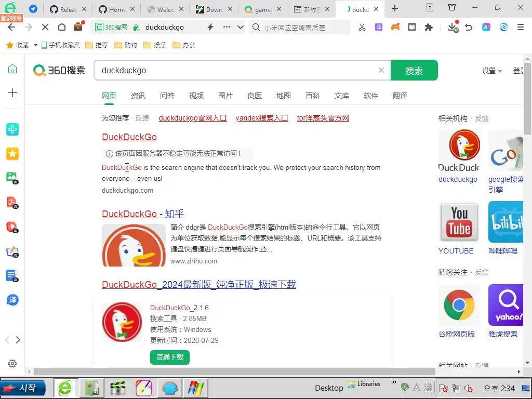This screenshot has height=399, width=532.
Task: Switch to the 问答 Q&A tab
Action: [x=167, y=96]
